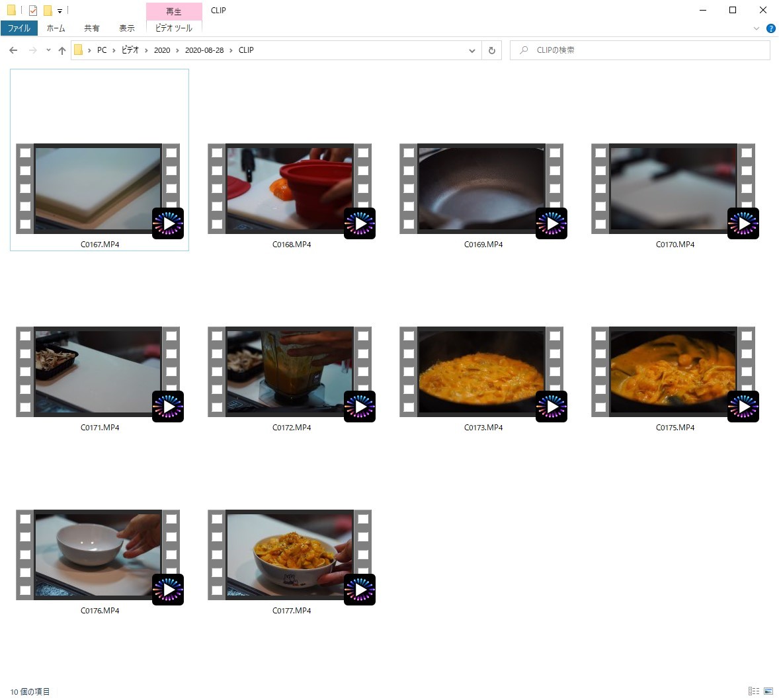
Task: Select the C0168.MP4 video thumbnail
Action: (290, 188)
